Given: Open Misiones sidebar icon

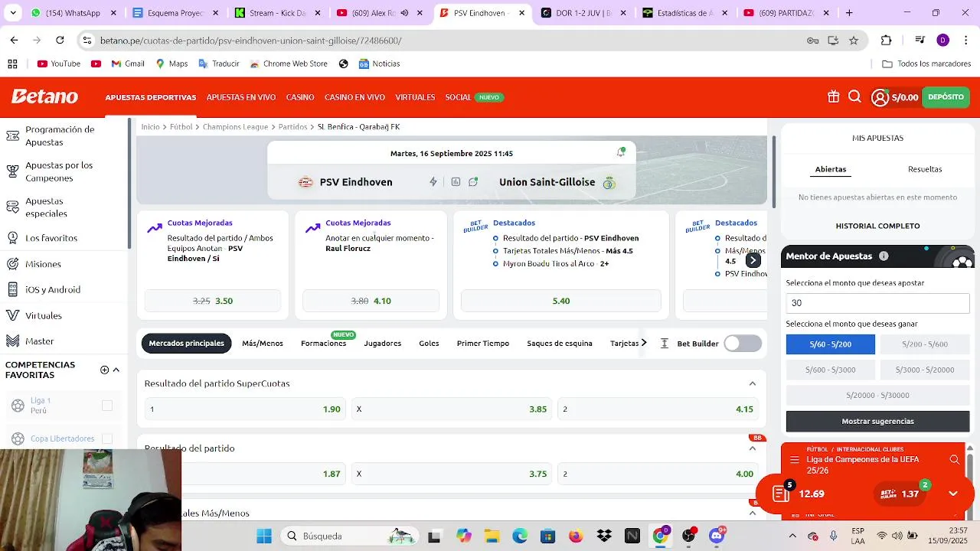Looking at the screenshot, I should (12, 264).
